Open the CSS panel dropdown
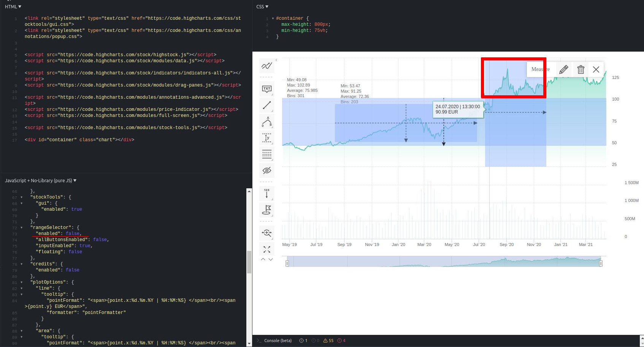The width and height of the screenshot is (644, 347). tap(262, 6)
